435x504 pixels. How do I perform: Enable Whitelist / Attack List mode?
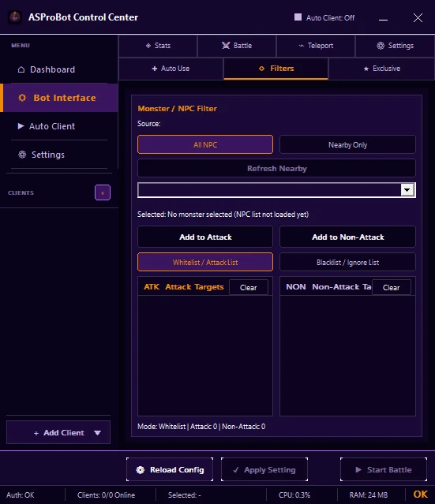205,262
